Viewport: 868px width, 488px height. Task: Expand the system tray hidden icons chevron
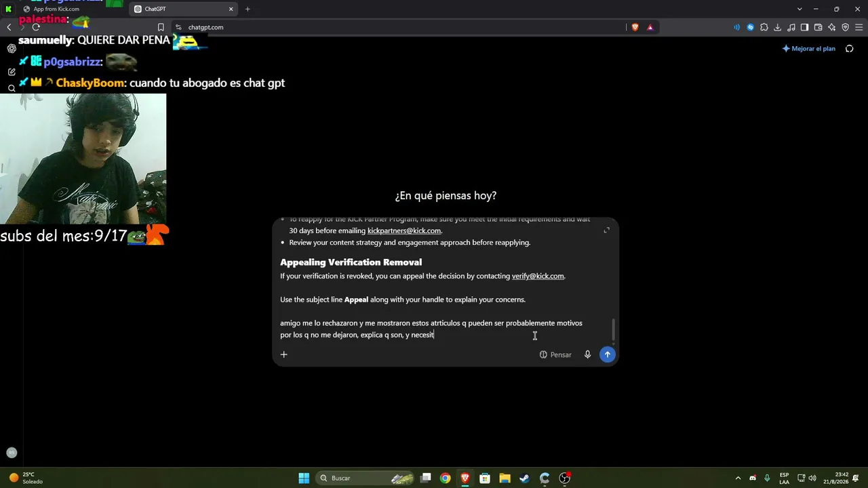(738, 478)
